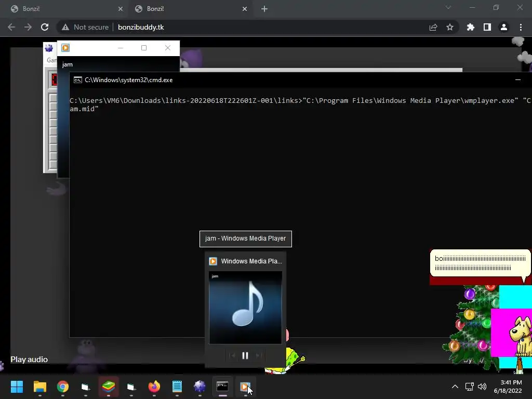Click the Media Player taskbar icon

(x=245, y=387)
